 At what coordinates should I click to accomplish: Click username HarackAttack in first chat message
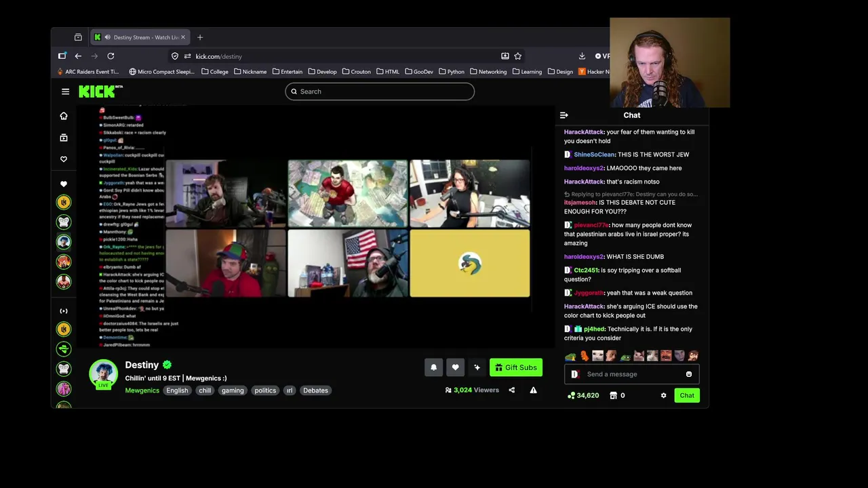point(584,132)
